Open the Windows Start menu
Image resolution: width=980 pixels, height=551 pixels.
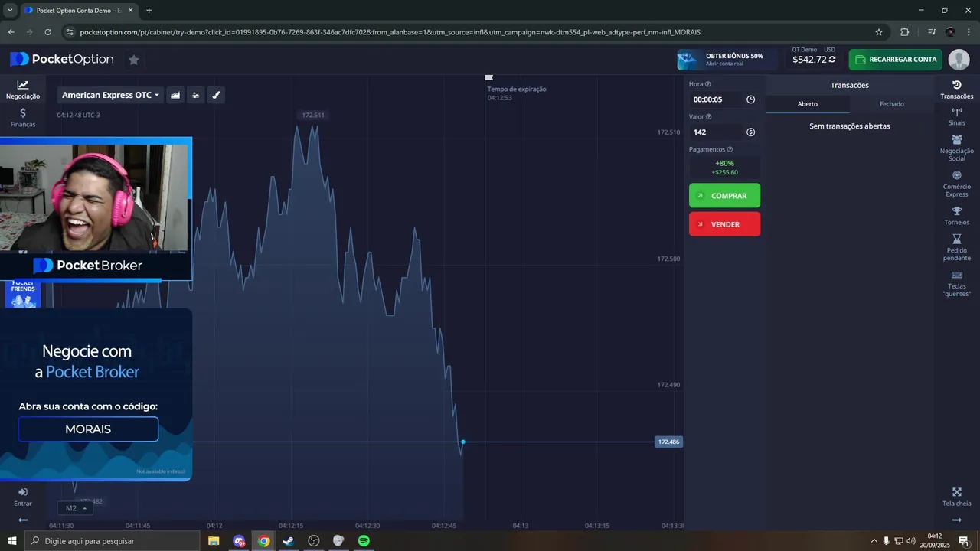[x=11, y=541]
